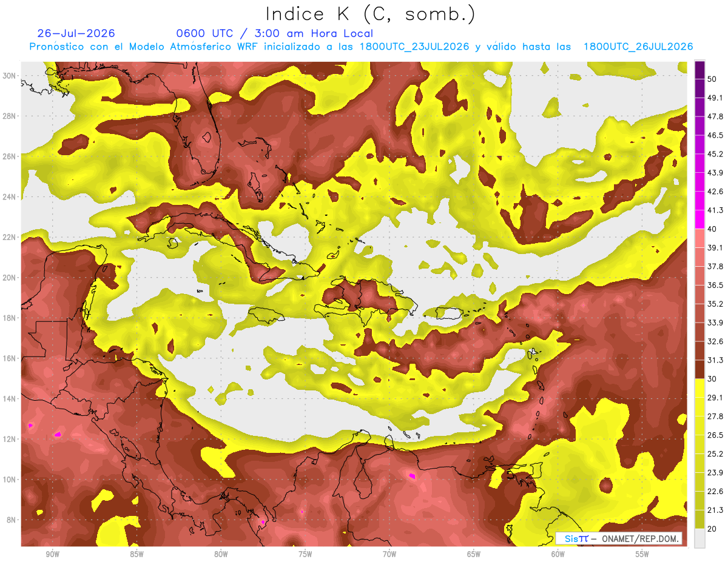Click the '18N' latitude label

[x=9, y=318]
